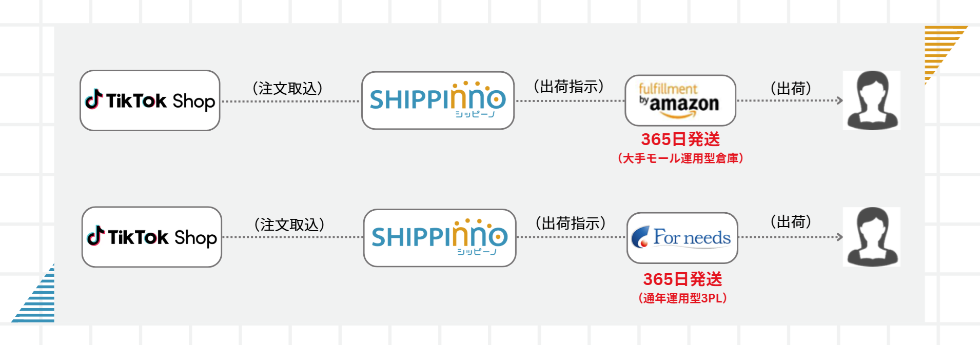
Task: Click the 出荷指示 label before the For needs logo
Action: (571, 223)
